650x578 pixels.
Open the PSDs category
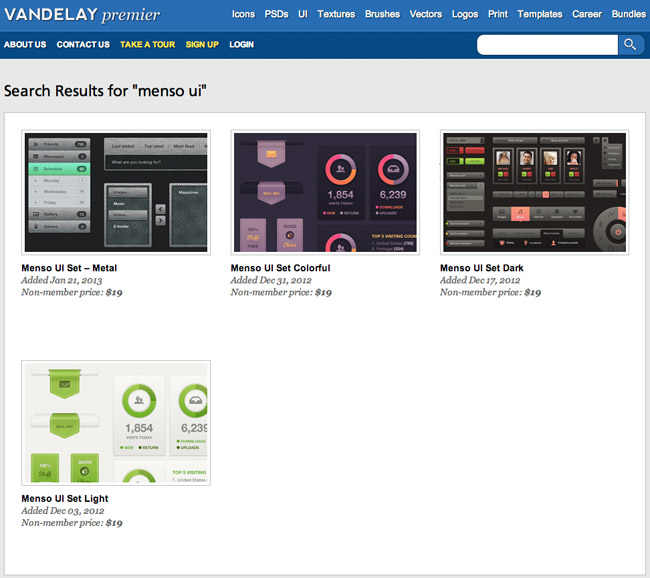[276, 14]
